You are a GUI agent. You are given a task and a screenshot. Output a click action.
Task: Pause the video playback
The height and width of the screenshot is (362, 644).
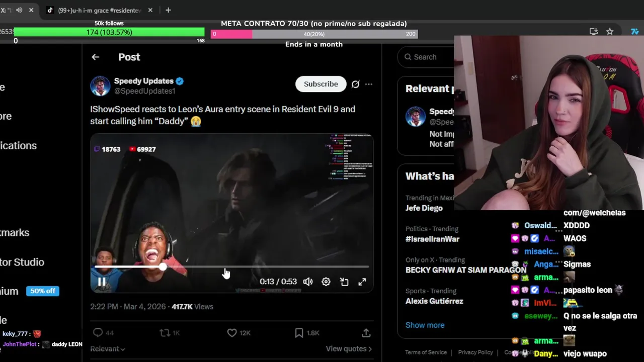(x=102, y=282)
